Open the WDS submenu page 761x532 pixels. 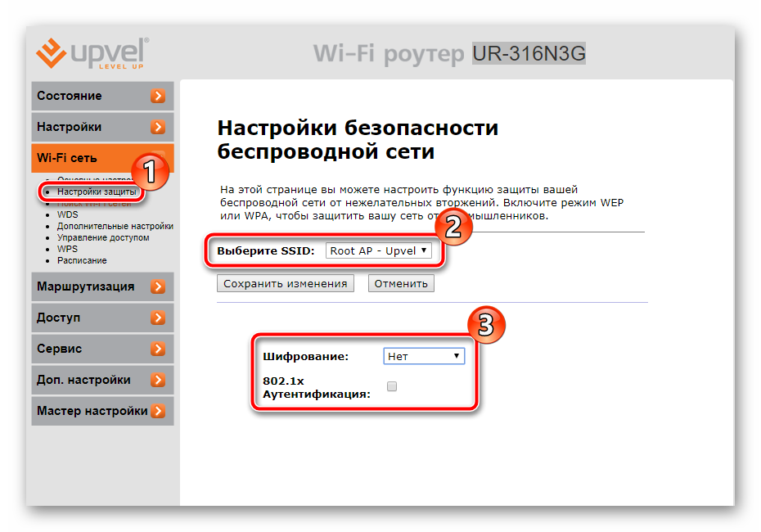pyautogui.click(x=67, y=214)
